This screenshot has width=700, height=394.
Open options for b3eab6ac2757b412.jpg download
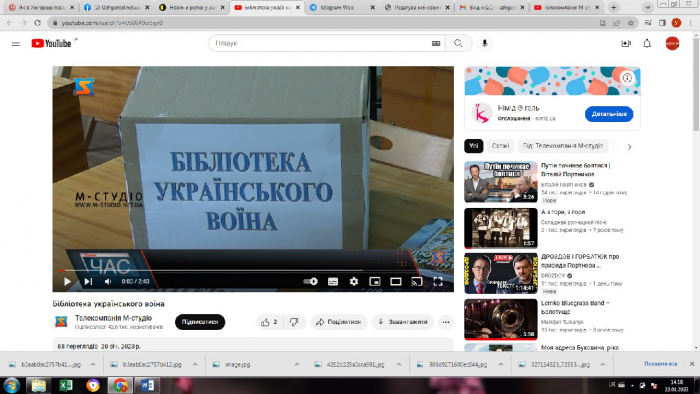(195, 365)
